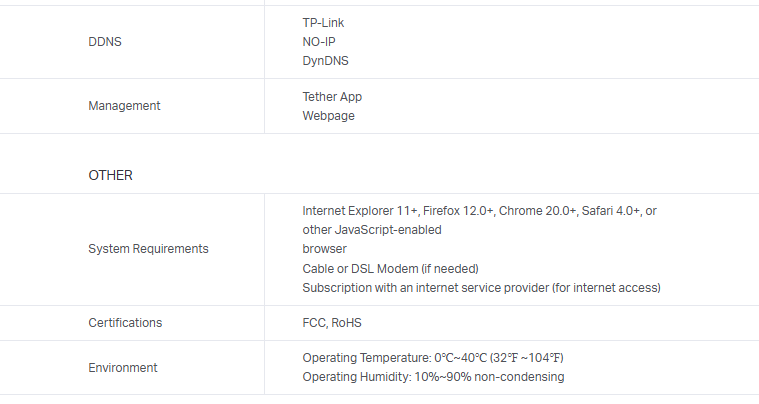Click Webpage under Management

point(328,115)
